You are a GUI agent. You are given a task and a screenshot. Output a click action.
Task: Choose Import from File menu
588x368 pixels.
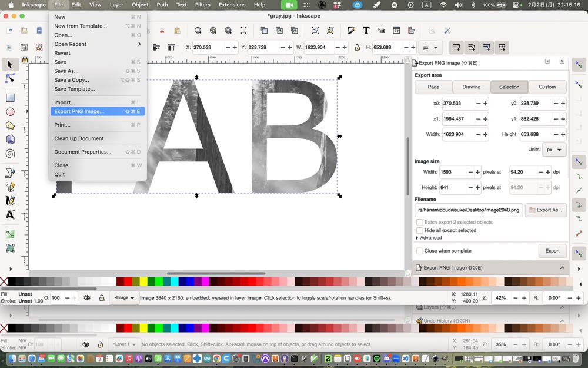[98, 102]
